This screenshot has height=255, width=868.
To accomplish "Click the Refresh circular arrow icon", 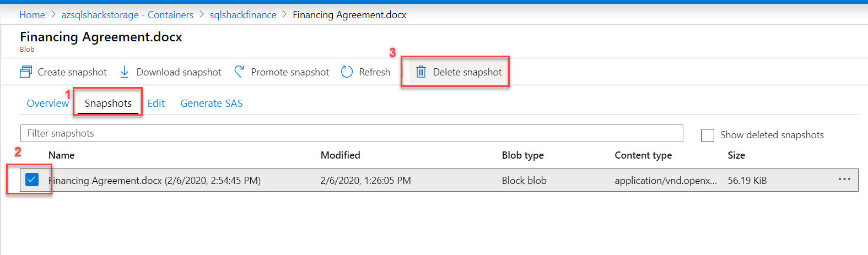I will (x=347, y=72).
